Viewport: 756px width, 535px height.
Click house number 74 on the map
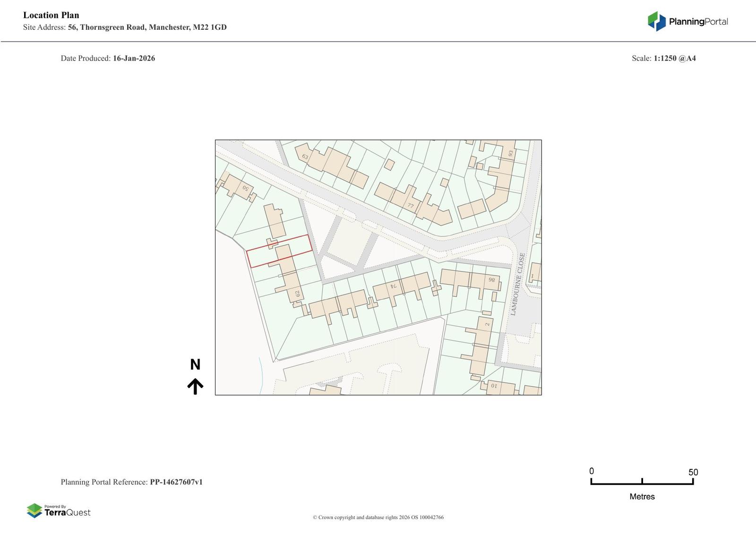(393, 286)
